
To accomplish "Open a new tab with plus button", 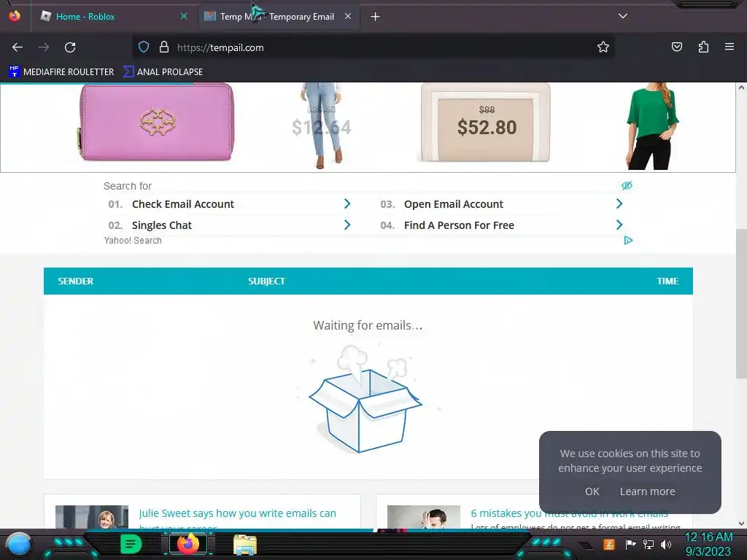I will point(376,17).
